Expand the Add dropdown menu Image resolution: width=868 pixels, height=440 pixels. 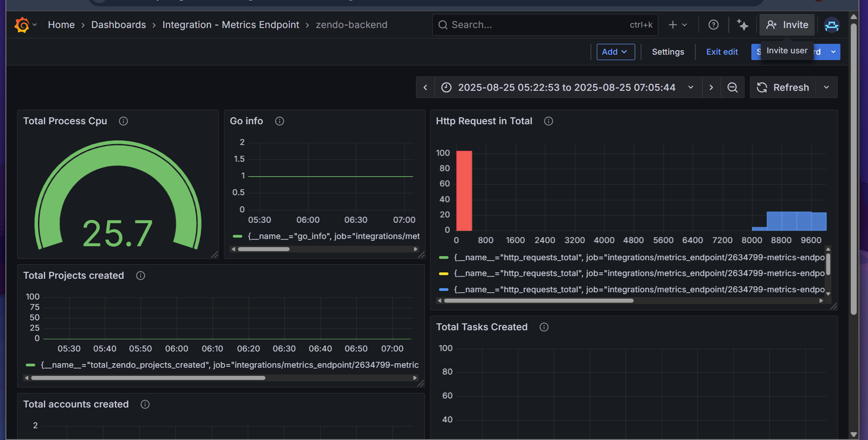615,52
